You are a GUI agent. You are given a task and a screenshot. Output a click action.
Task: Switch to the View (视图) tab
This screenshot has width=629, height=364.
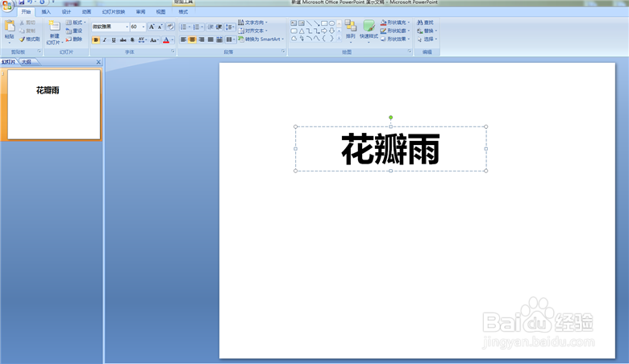click(160, 12)
